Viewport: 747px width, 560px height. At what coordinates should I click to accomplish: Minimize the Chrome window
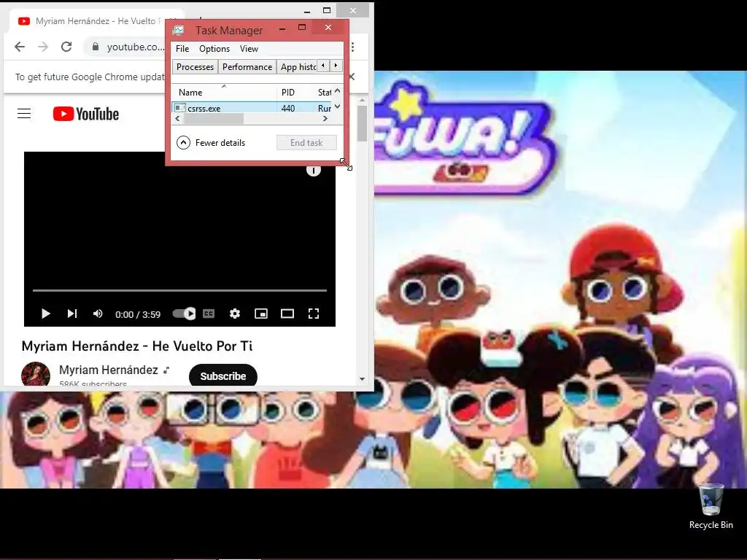pyautogui.click(x=307, y=10)
